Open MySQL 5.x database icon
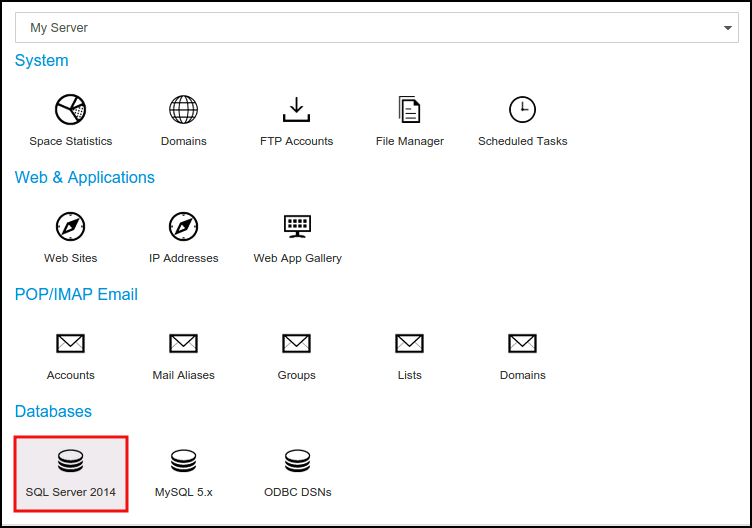Viewport: 752px width, 528px height. [x=183, y=461]
